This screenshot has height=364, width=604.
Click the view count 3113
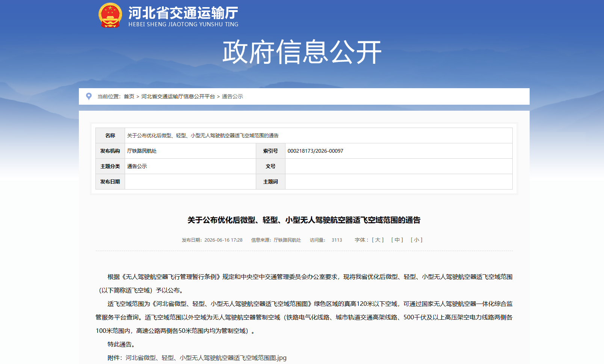[337, 240]
